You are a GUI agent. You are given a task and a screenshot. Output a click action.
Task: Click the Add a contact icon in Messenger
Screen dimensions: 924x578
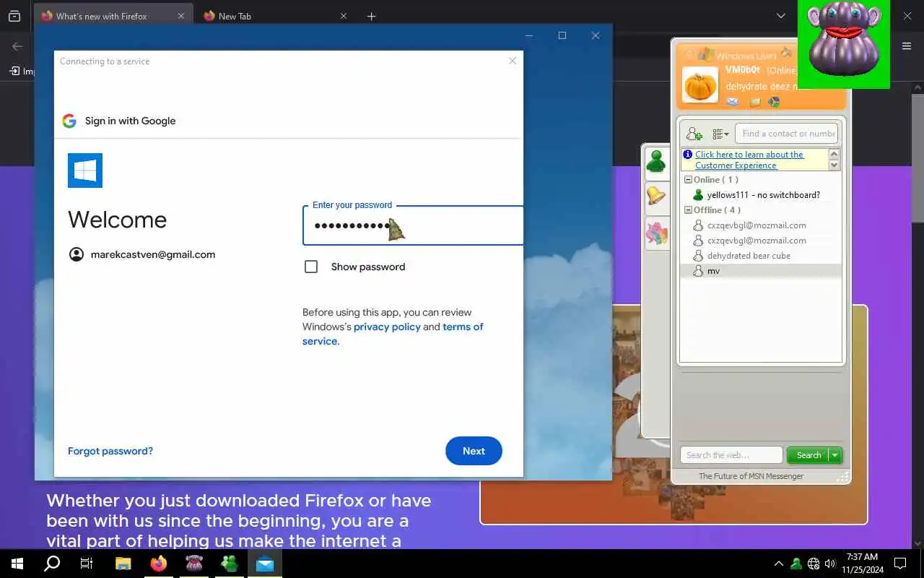(694, 134)
